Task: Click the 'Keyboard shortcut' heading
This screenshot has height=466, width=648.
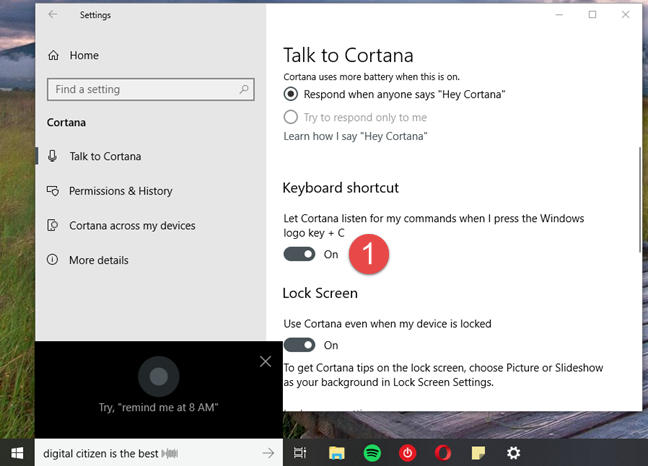Action: tap(341, 188)
